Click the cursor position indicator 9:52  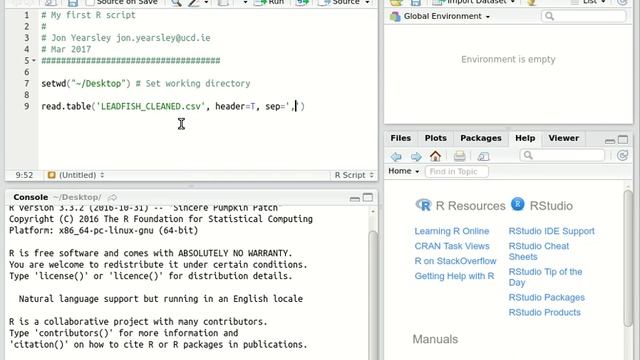[24, 175]
